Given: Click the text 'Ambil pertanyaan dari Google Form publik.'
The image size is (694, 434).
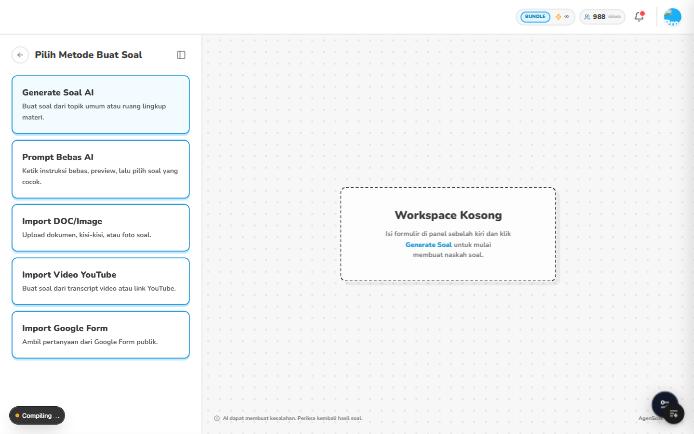Looking at the screenshot, I should click(x=90, y=342).
